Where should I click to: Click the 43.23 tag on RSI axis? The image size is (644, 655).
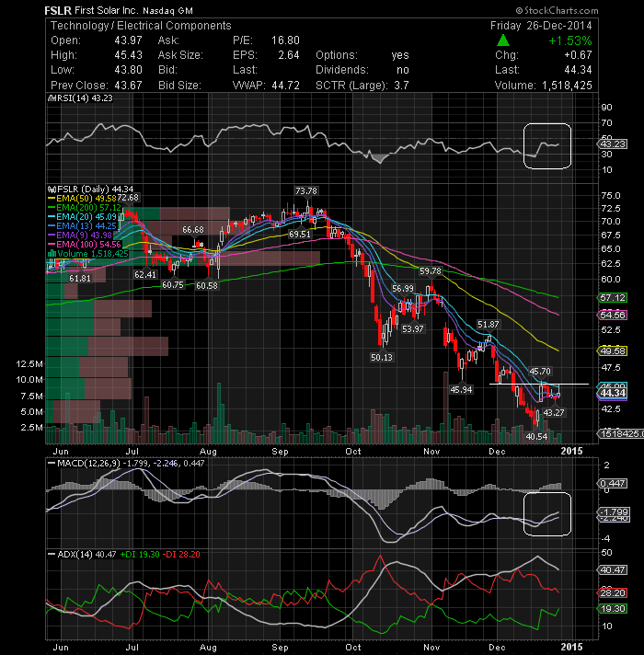[613, 144]
